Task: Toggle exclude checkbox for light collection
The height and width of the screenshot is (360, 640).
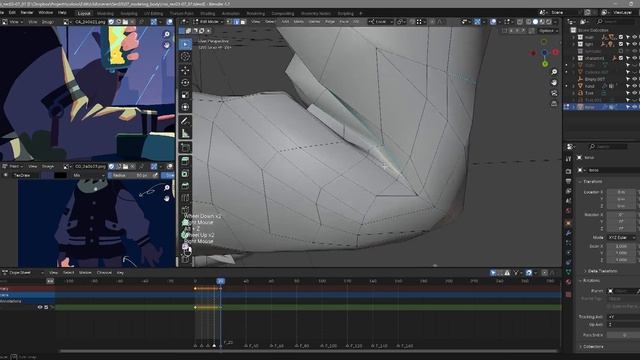Action: (621, 44)
